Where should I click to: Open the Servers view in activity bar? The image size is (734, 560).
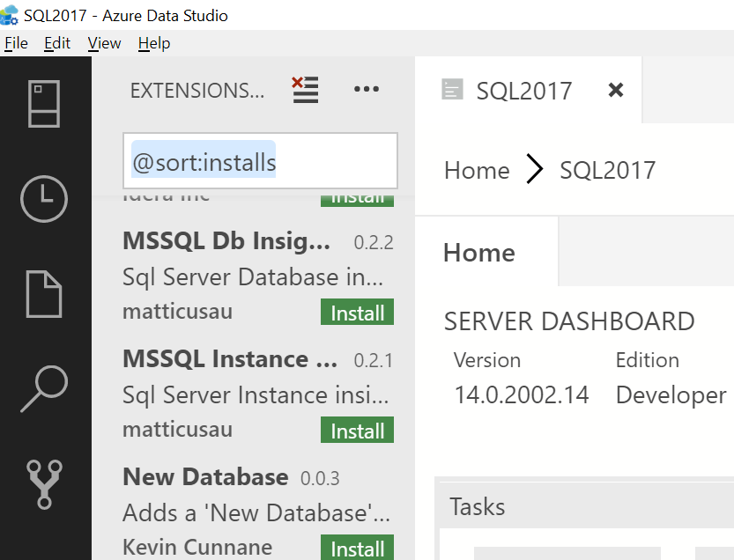tap(45, 103)
